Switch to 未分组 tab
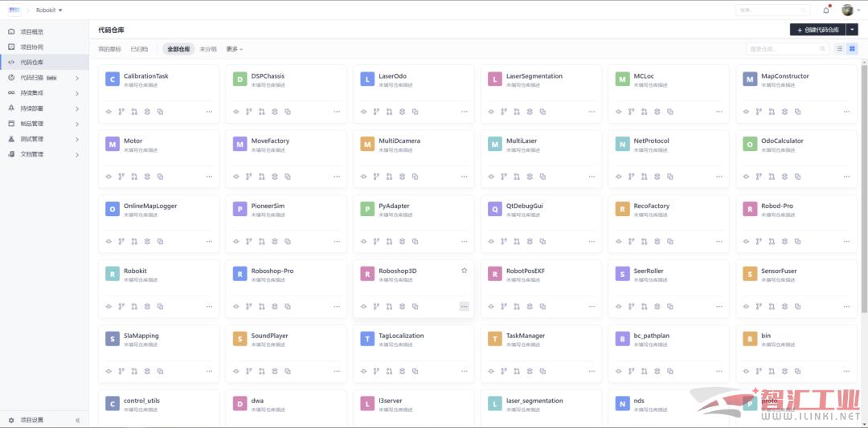Screen dimensions: 868x428 (208, 49)
